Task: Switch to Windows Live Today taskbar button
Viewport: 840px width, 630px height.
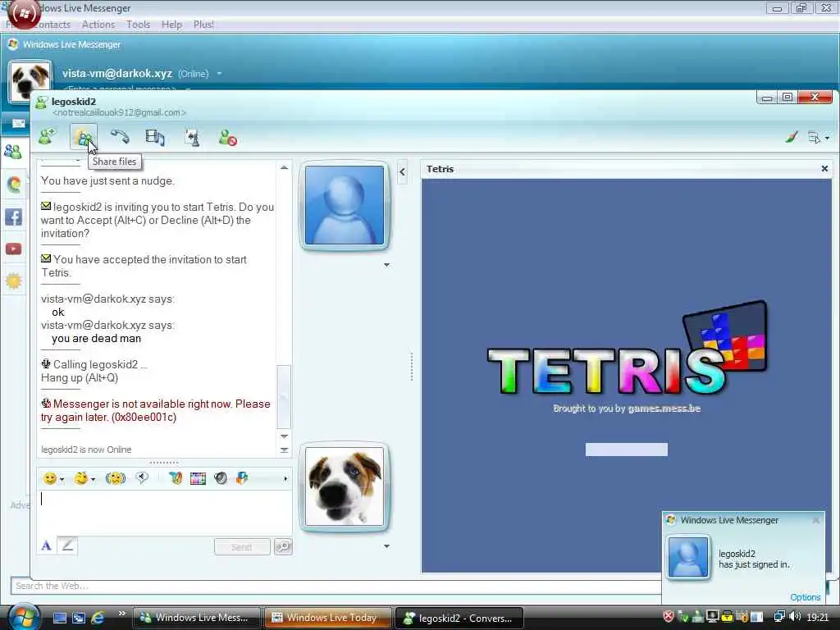Action: (327, 618)
